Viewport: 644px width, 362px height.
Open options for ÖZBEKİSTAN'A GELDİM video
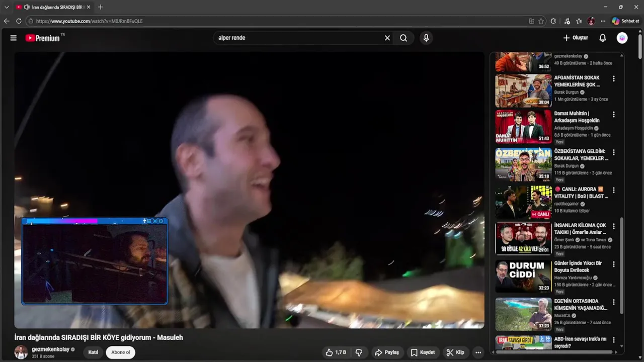pos(613,152)
